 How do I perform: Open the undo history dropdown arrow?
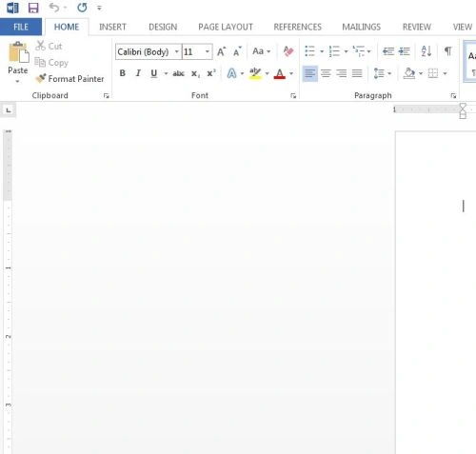(65, 8)
